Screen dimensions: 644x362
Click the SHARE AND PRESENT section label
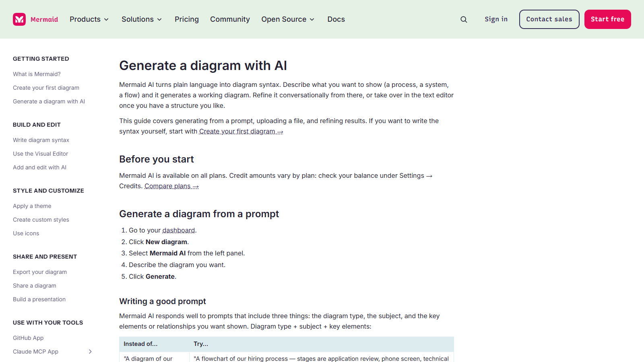click(45, 257)
